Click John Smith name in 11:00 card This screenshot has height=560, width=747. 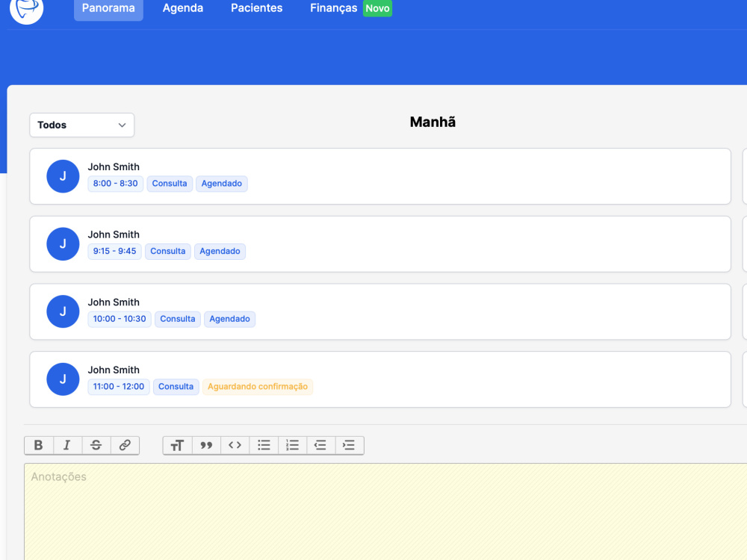[x=114, y=370]
